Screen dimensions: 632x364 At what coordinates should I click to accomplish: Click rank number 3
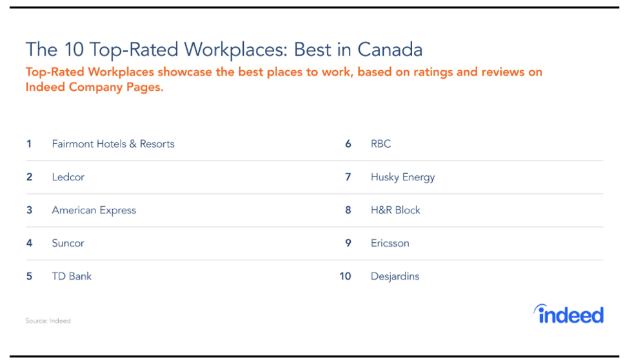click(29, 210)
